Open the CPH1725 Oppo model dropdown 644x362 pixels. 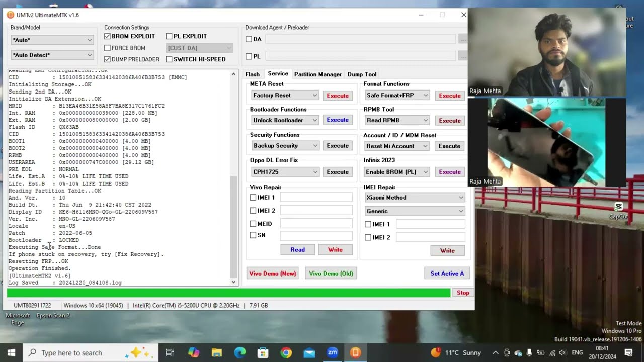click(x=285, y=172)
